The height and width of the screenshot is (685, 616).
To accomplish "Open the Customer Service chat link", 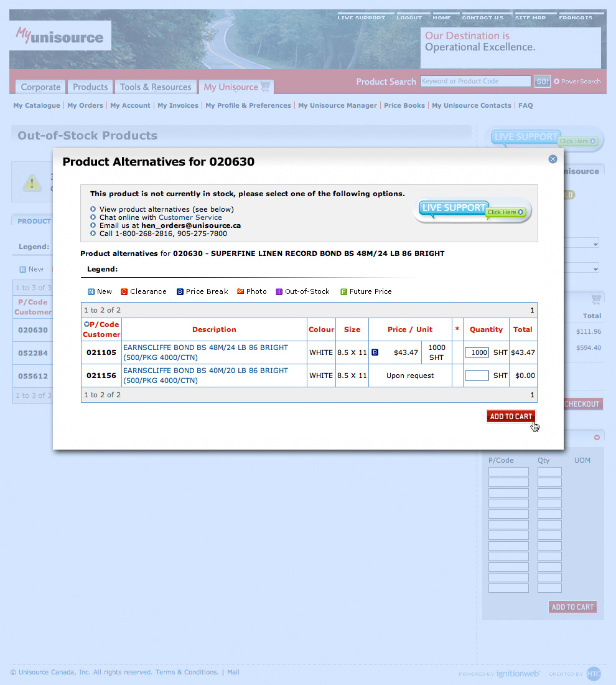I will tap(190, 217).
